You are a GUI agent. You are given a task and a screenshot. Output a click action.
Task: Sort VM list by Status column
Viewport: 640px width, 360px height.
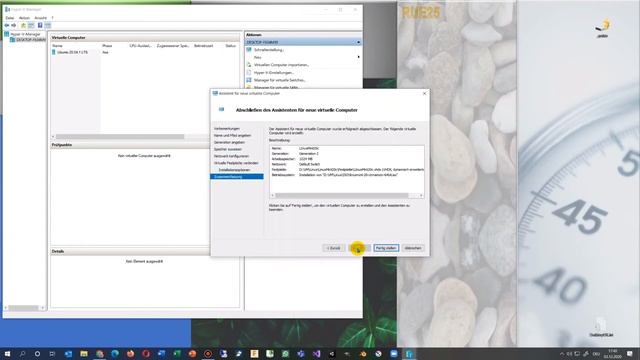coord(231,46)
